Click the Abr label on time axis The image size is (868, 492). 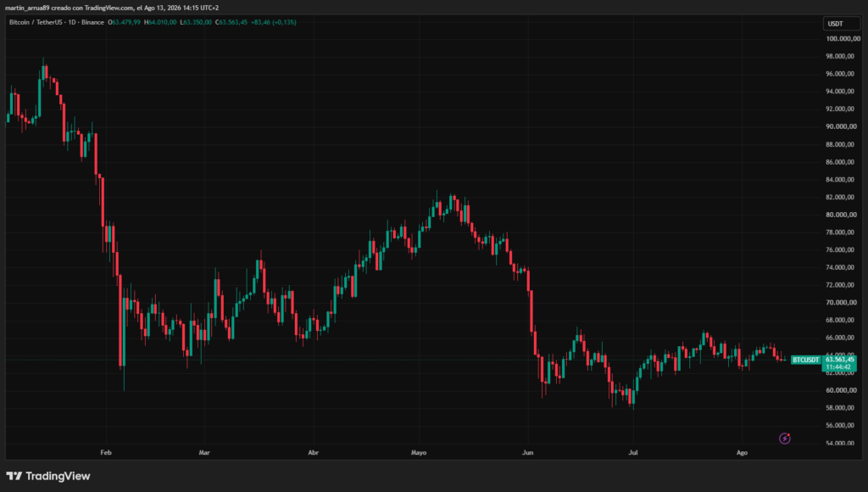314,453
